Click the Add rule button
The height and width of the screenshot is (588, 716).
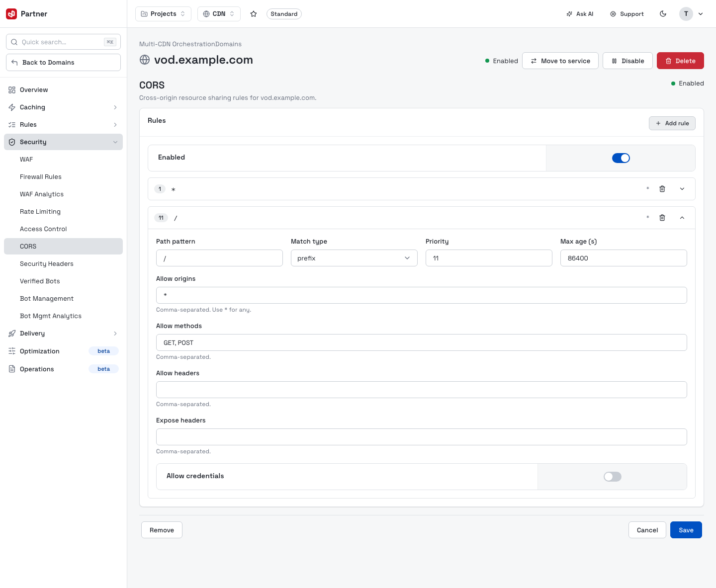click(x=672, y=123)
